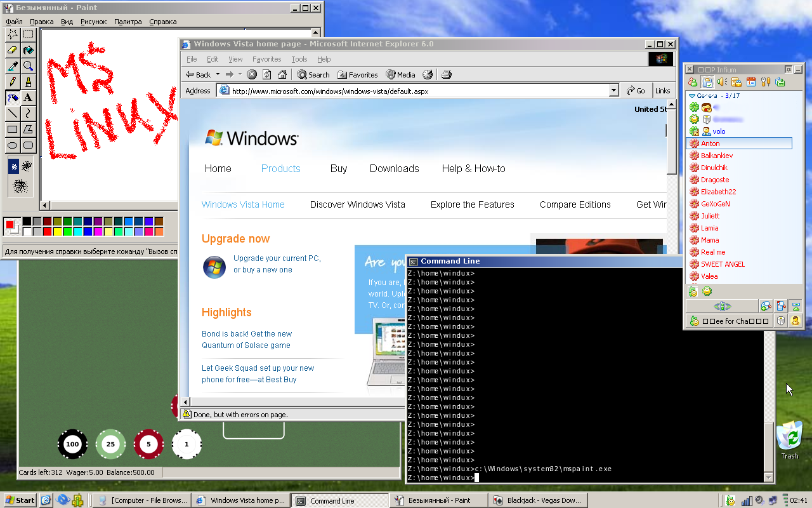
Task: Click the Stop button in Internet Explorer
Action: pos(252,74)
